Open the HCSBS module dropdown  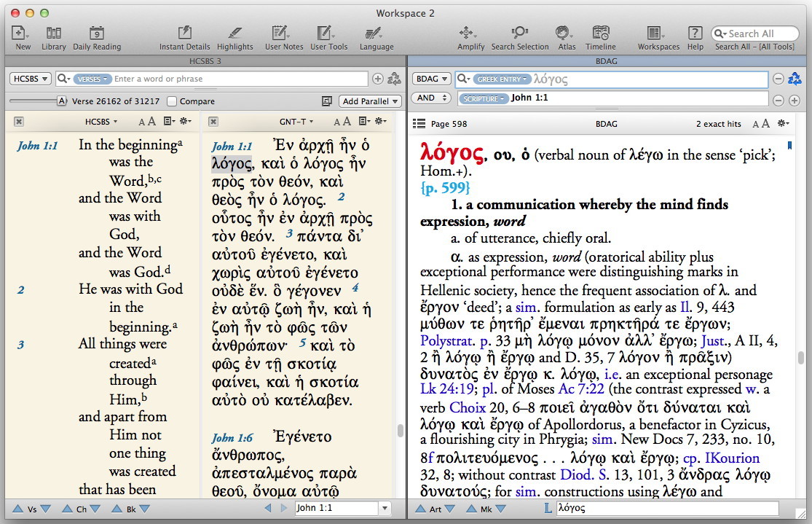click(30, 79)
